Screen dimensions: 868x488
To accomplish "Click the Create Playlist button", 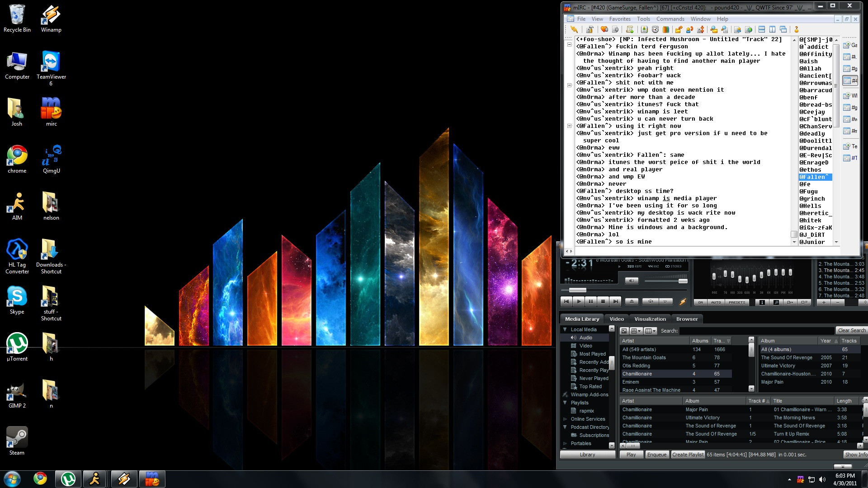I will 687,455.
